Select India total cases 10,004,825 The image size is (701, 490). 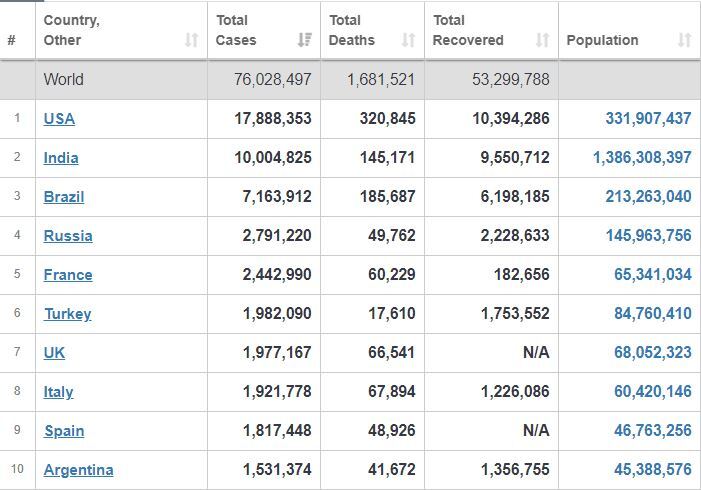coord(273,157)
